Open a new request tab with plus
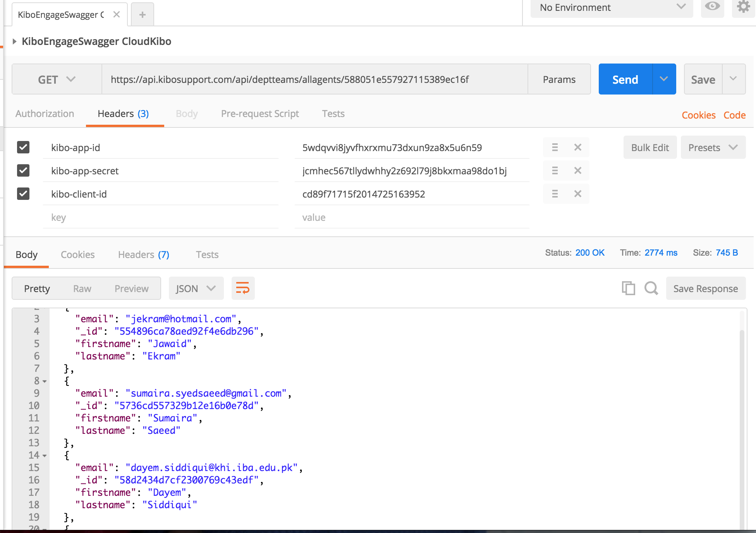756x533 pixels. 143,15
